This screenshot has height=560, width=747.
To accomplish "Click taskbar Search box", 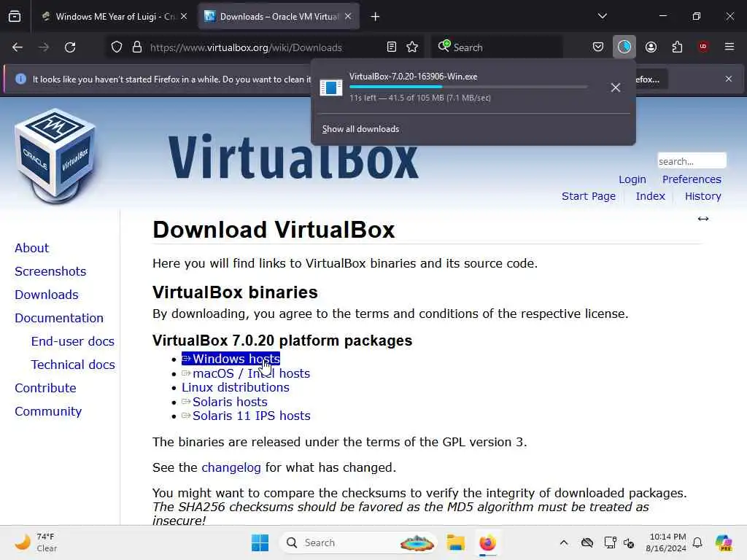I will tap(358, 542).
